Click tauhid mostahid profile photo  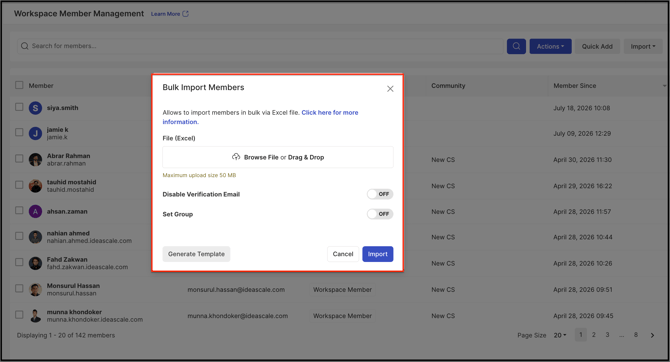[35, 185]
